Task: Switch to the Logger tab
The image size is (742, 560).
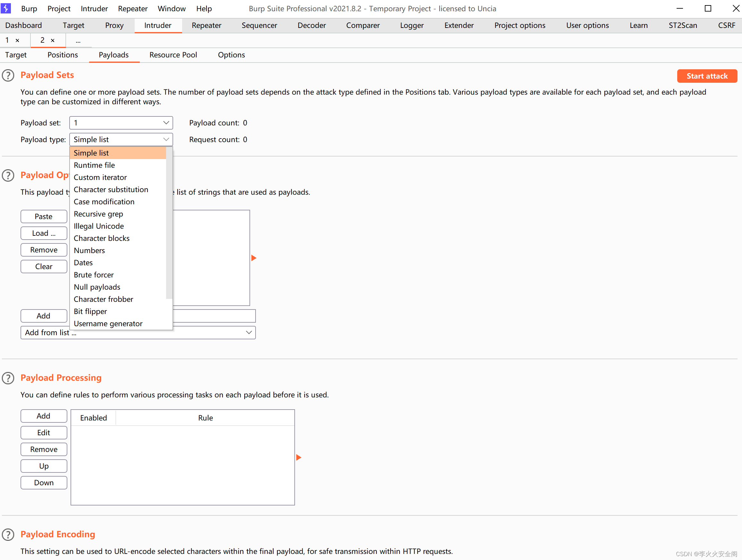Action: click(412, 26)
